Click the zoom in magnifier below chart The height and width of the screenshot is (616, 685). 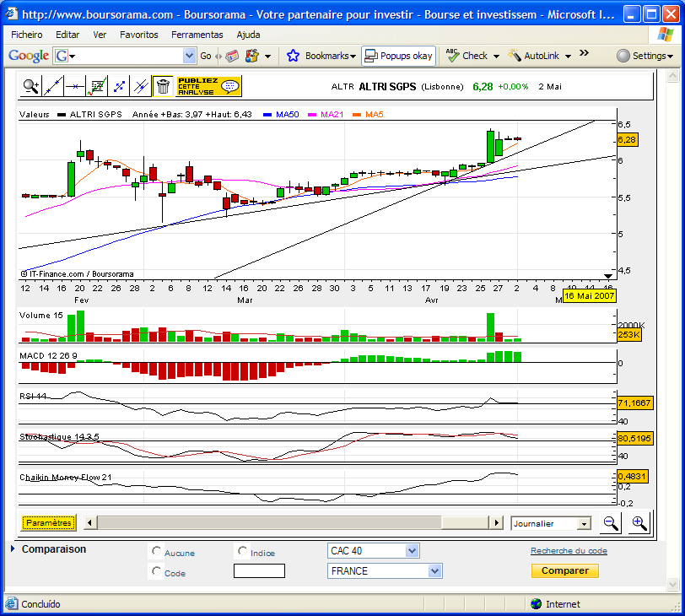(639, 523)
